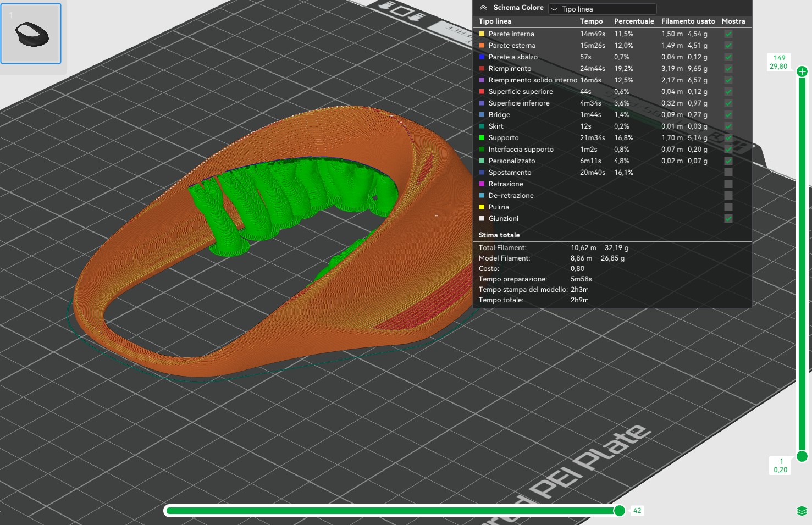The width and height of the screenshot is (812, 525).
Task: Click the Tipo linea column header
Action: pos(495,21)
